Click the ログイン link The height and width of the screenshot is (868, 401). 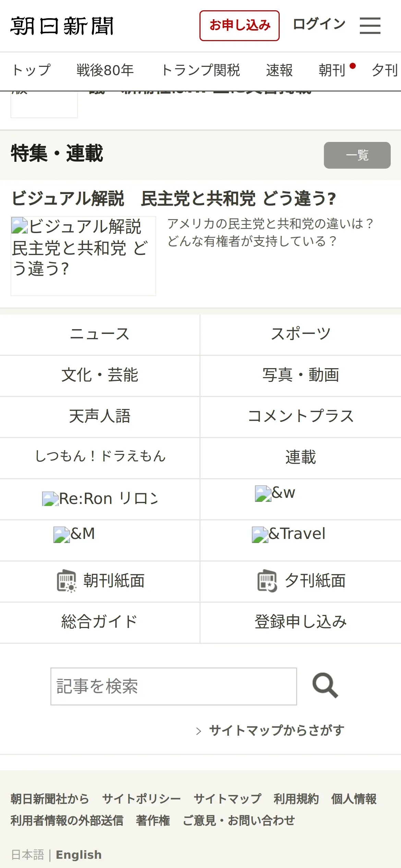319,24
